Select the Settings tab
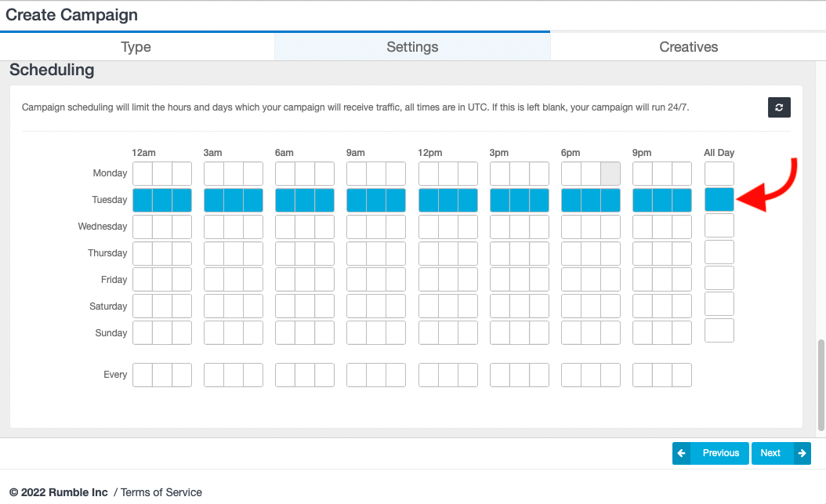 click(412, 47)
